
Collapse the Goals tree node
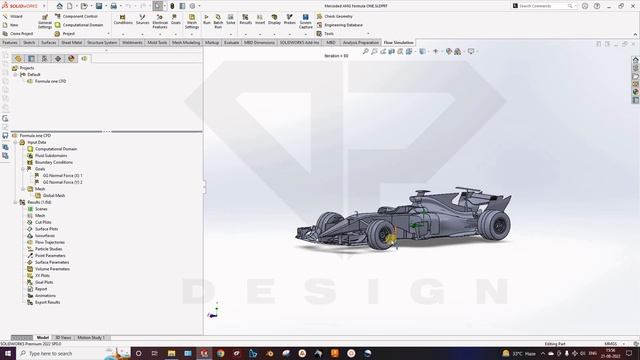click(x=23, y=169)
